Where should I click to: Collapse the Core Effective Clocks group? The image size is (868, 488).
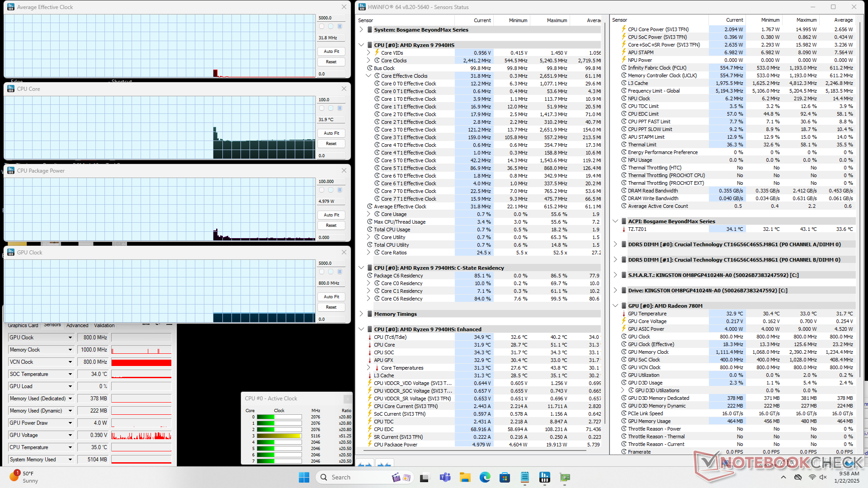pyautogui.click(x=368, y=76)
